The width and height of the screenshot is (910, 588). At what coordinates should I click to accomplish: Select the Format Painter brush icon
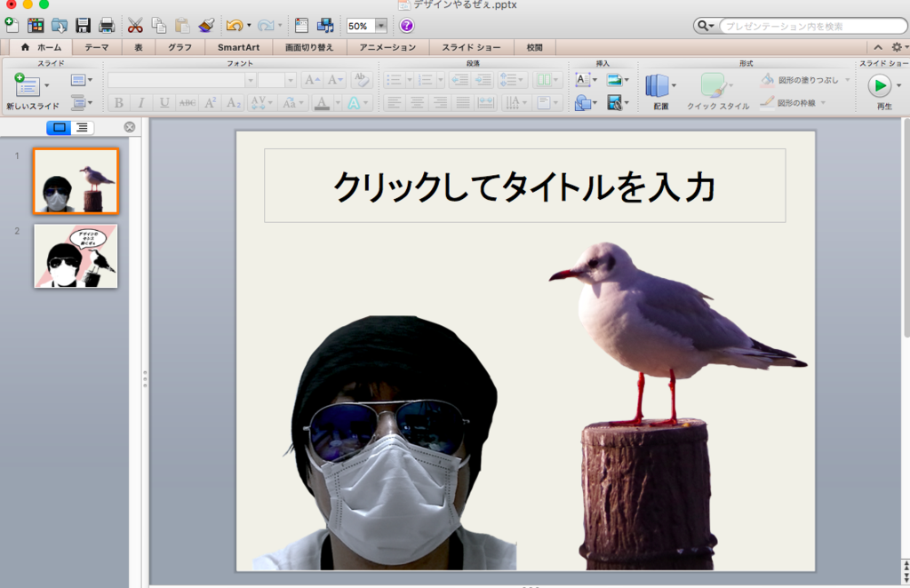click(x=206, y=26)
